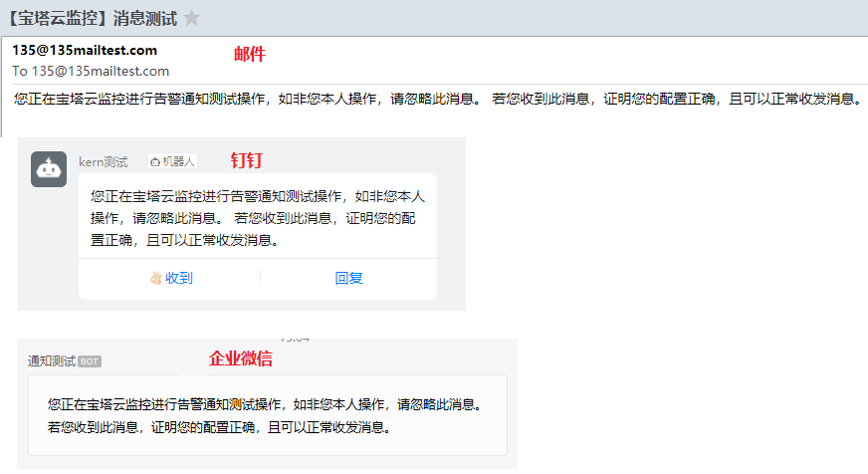Viewport: 868px width, 474px height.
Task: Click the 机器人 tag next to kern测试
Action: tap(172, 161)
